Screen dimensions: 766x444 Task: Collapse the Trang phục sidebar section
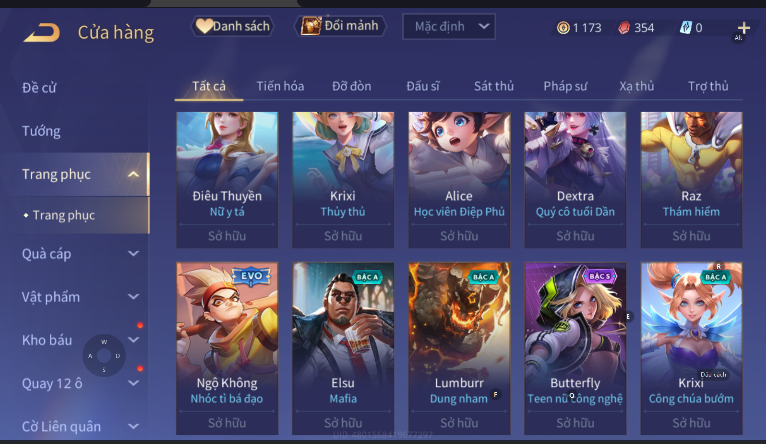coord(133,174)
